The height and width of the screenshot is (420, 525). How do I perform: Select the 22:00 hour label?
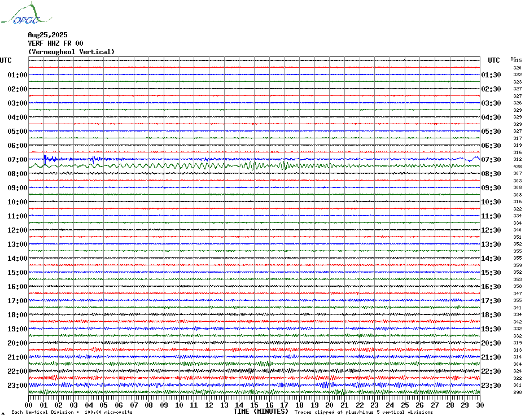tap(17, 371)
